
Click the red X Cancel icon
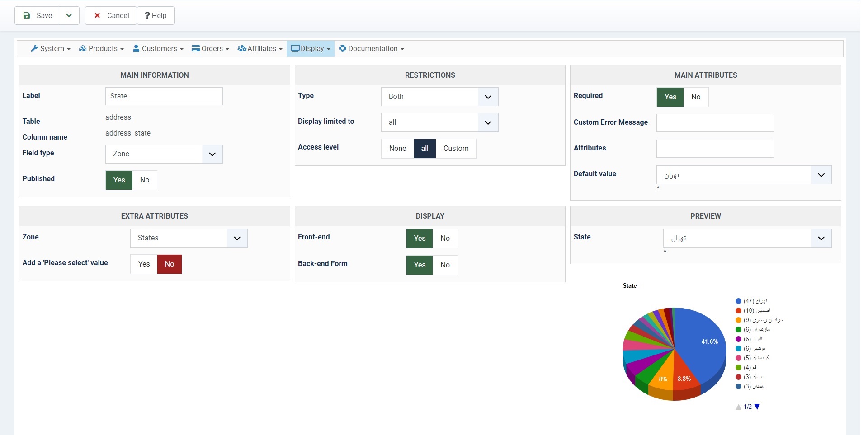[x=97, y=15]
